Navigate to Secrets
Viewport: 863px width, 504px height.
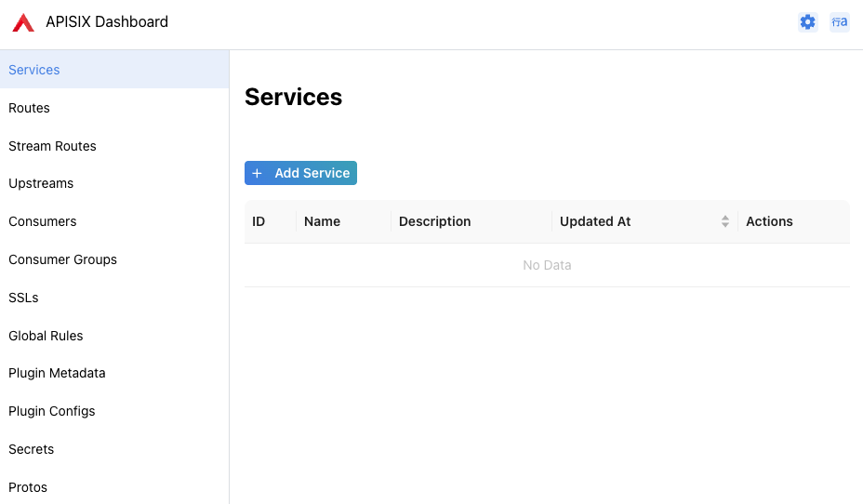[x=114, y=449]
